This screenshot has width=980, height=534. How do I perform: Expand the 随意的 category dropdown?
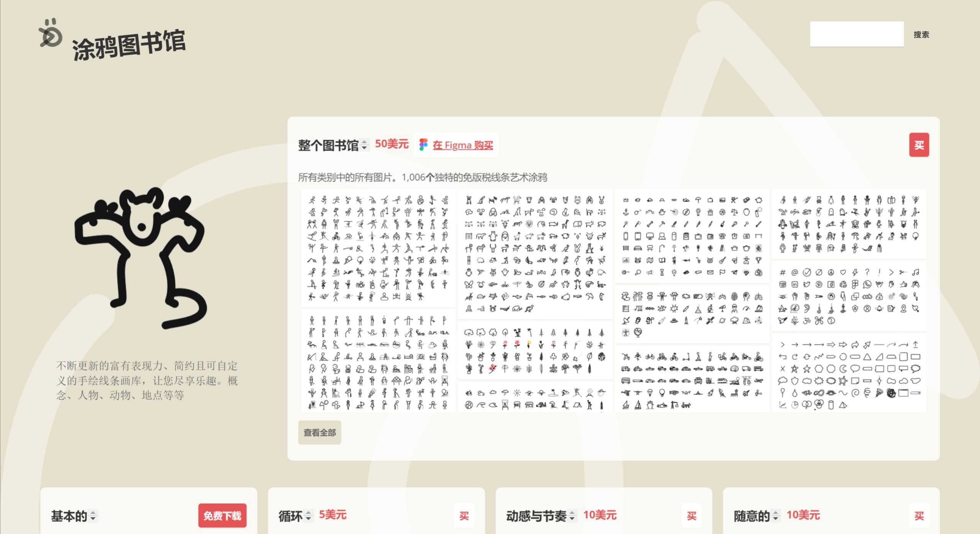pos(775,516)
